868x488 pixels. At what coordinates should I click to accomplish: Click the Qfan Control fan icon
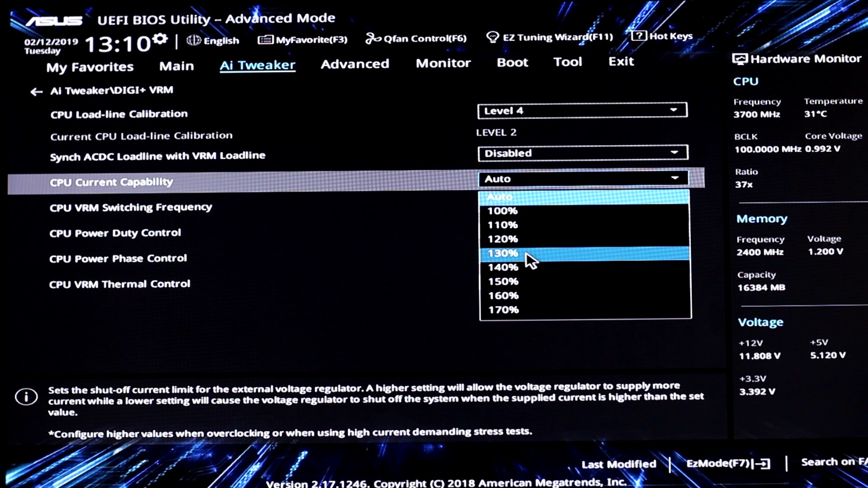pyautogui.click(x=373, y=38)
